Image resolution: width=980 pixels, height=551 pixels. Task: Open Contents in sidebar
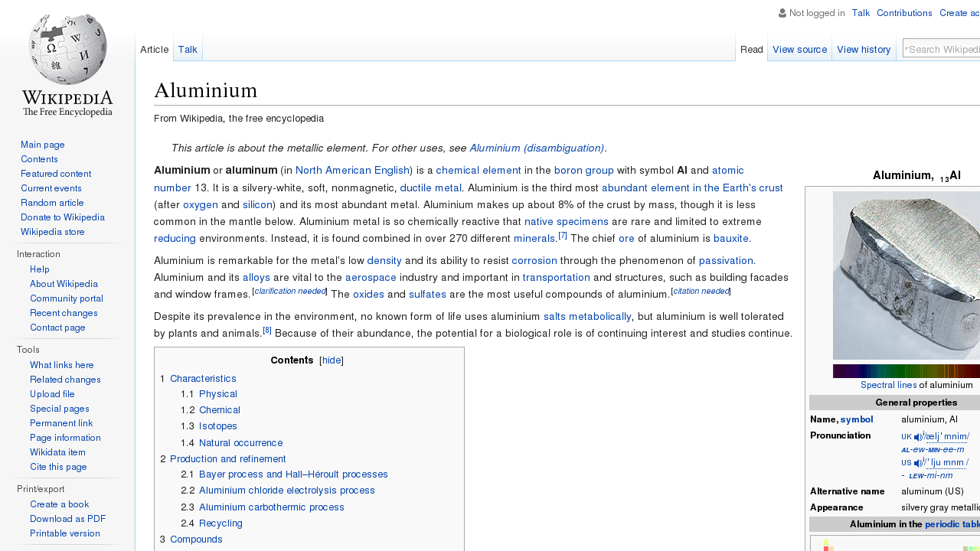click(x=39, y=159)
